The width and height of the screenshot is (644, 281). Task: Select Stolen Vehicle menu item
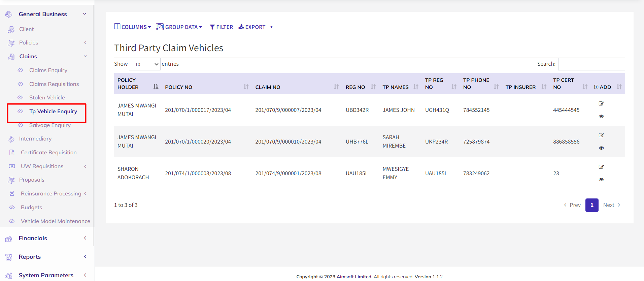click(47, 97)
